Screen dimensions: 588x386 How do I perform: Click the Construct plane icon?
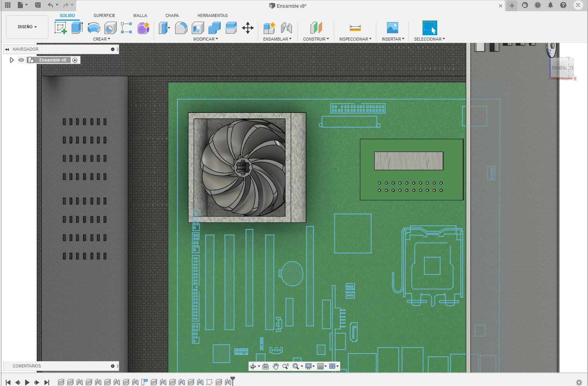click(316, 28)
